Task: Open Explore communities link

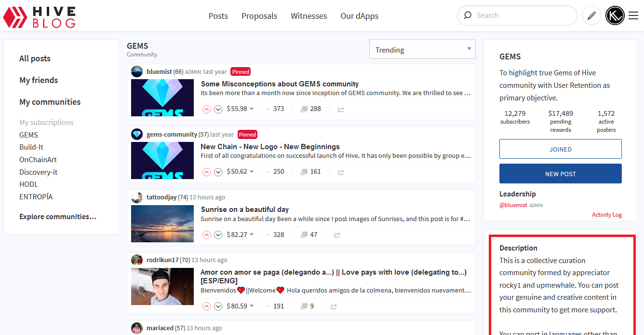Action: pos(58,217)
